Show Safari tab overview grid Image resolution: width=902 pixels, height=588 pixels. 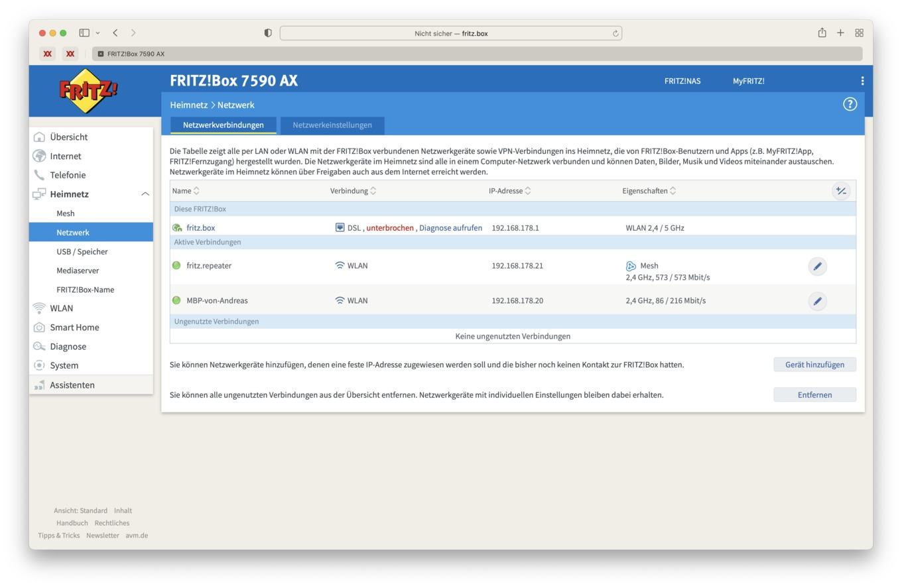pos(859,32)
